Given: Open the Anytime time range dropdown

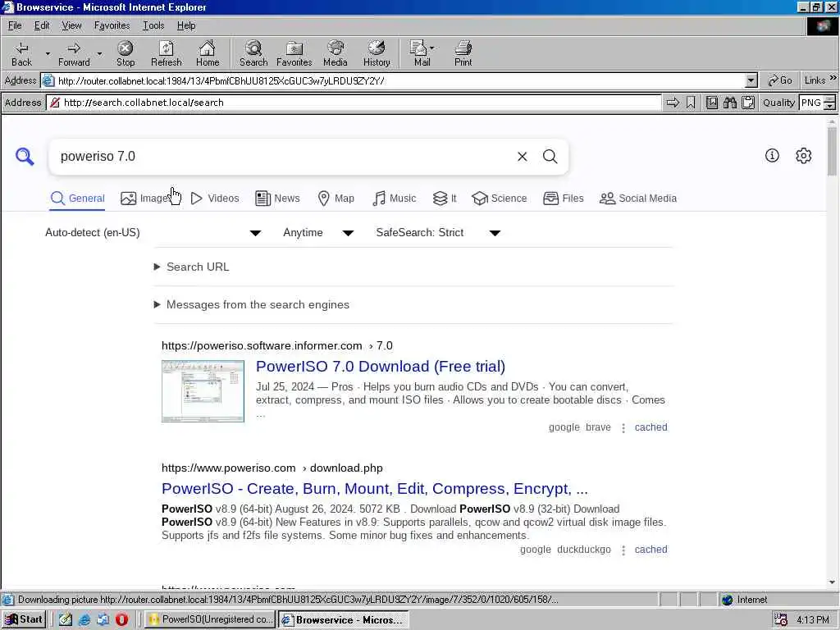Looking at the screenshot, I should [318, 233].
